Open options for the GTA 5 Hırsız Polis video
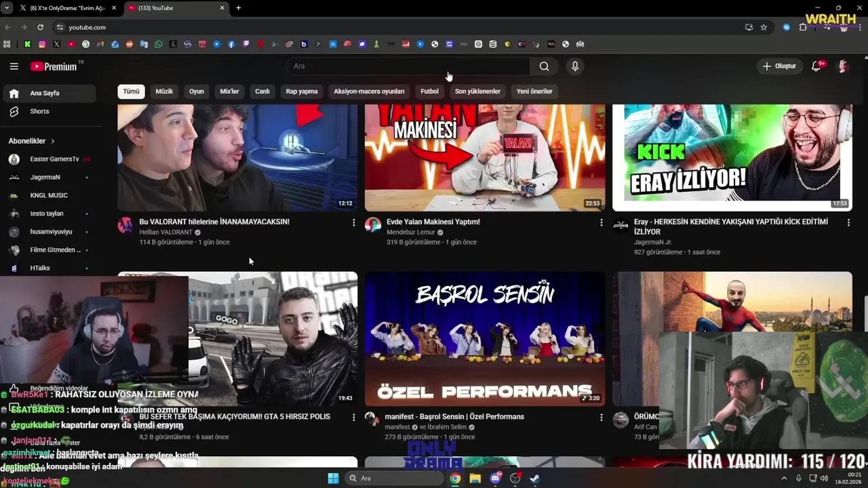 353,418
